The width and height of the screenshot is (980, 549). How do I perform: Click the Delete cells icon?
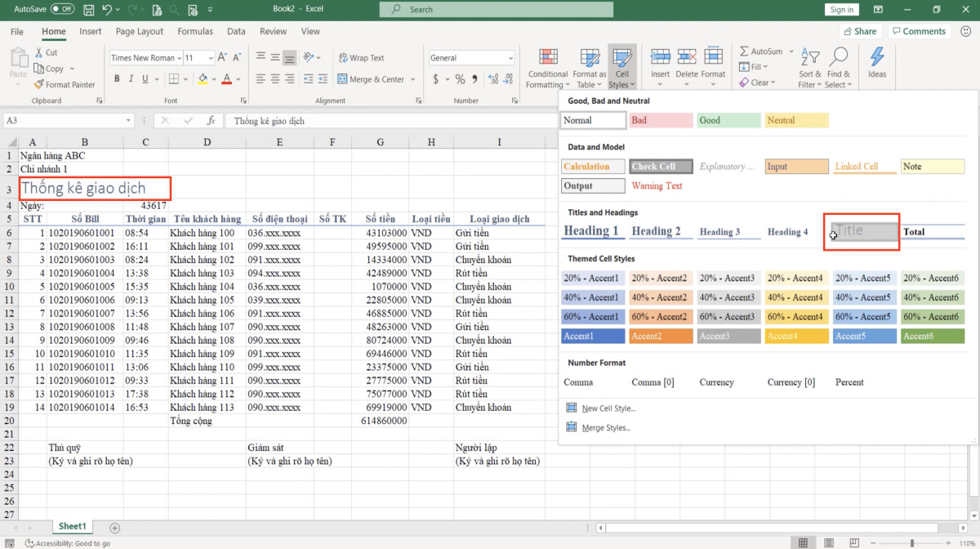tap(687, 56)
